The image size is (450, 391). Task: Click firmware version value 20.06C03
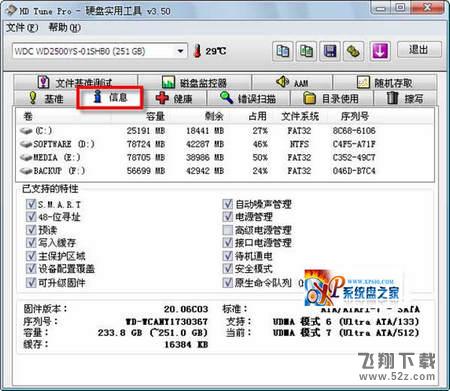pos(186,309)
